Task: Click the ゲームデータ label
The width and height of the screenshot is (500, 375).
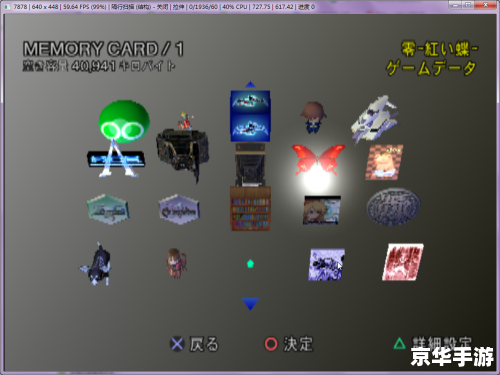Action: [x=431, y=68]
